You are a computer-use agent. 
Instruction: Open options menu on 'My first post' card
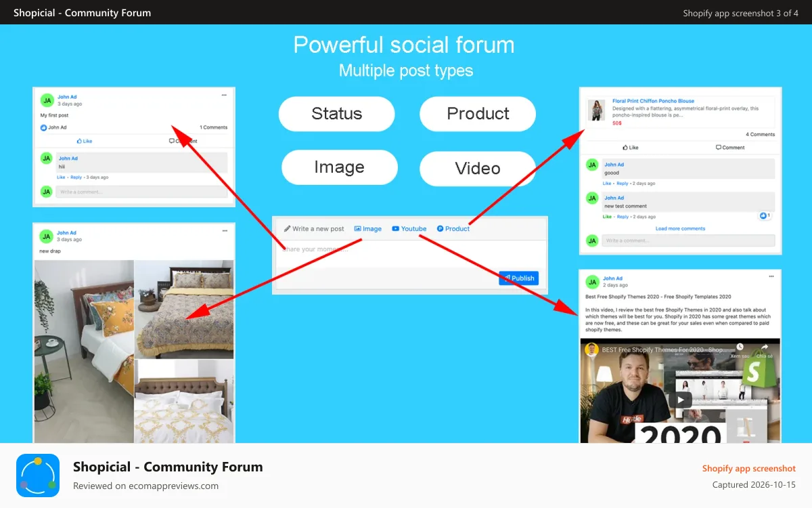(224, 96)
